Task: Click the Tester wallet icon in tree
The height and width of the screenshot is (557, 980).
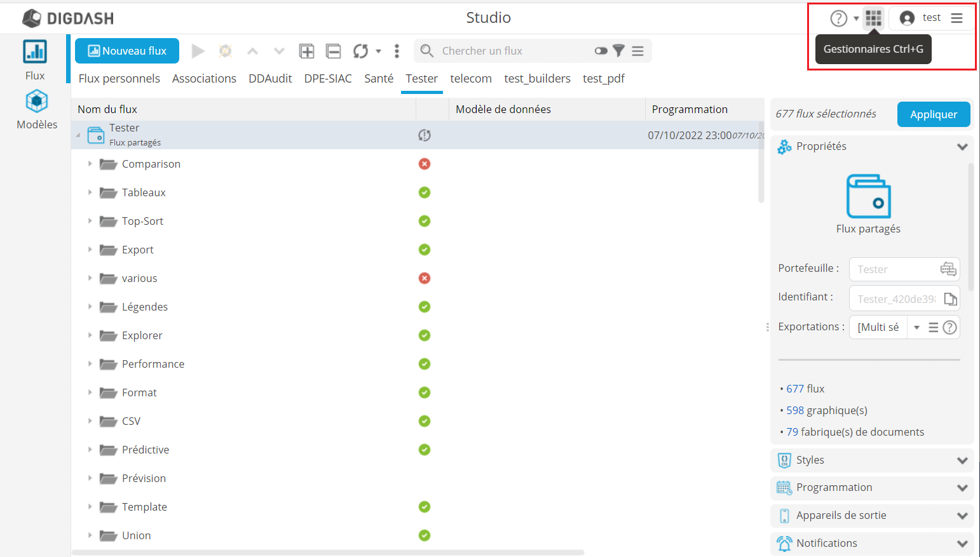Action: 96,135
